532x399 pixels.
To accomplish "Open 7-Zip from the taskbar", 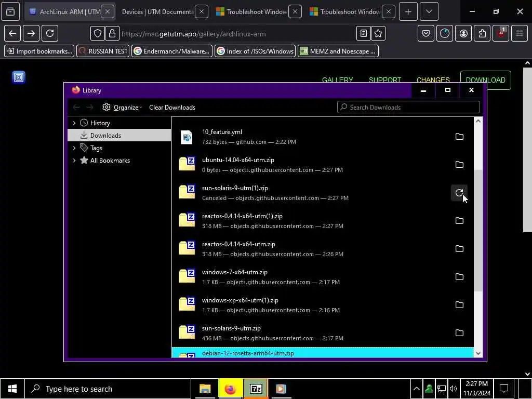I will click(x=256, y=389).
